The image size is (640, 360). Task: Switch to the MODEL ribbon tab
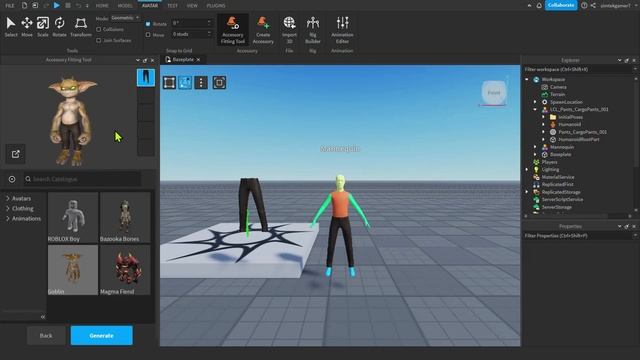[125, 5]
